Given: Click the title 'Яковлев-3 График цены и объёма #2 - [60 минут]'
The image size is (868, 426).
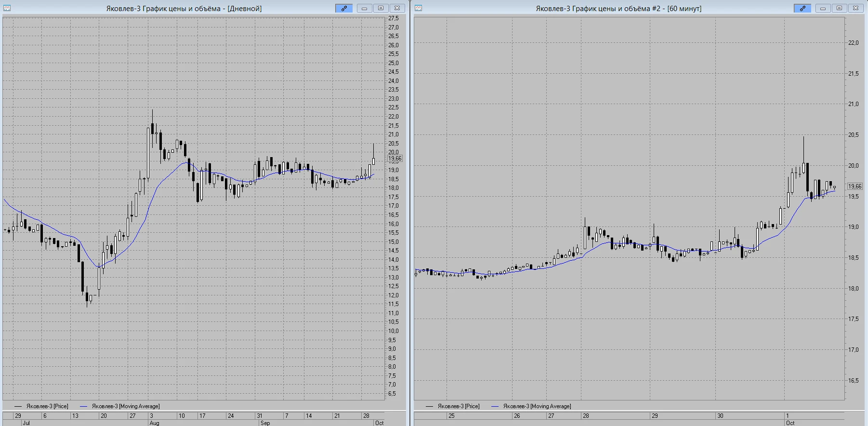Looking at the screenshot, I should 618,9.
